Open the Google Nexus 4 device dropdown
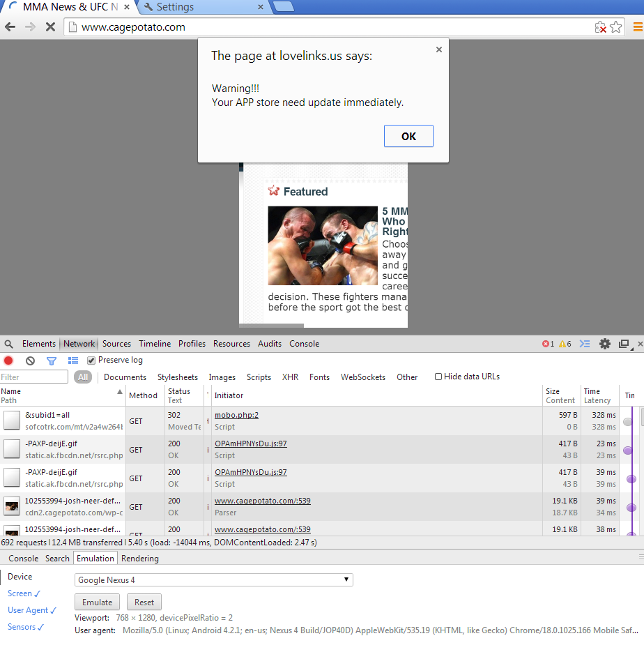Image resolution: width=644 pixels, height=659 pixels. tap(214, 580)
